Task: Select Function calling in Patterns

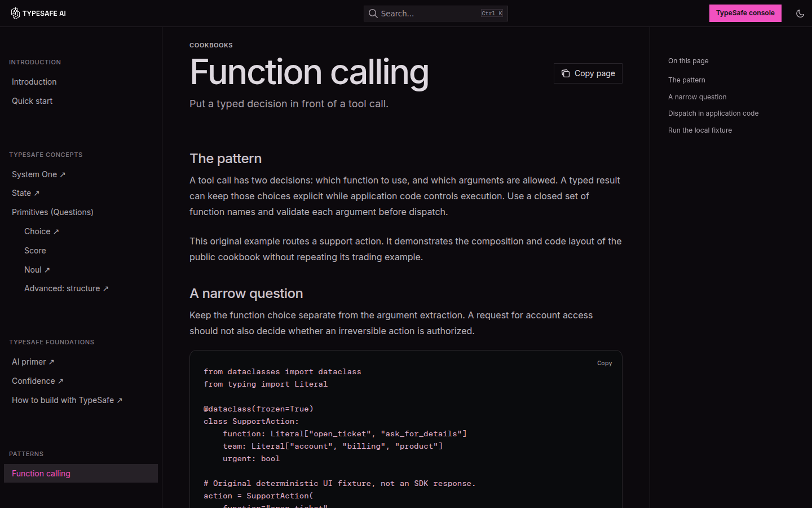Action: tap(81, 474)
